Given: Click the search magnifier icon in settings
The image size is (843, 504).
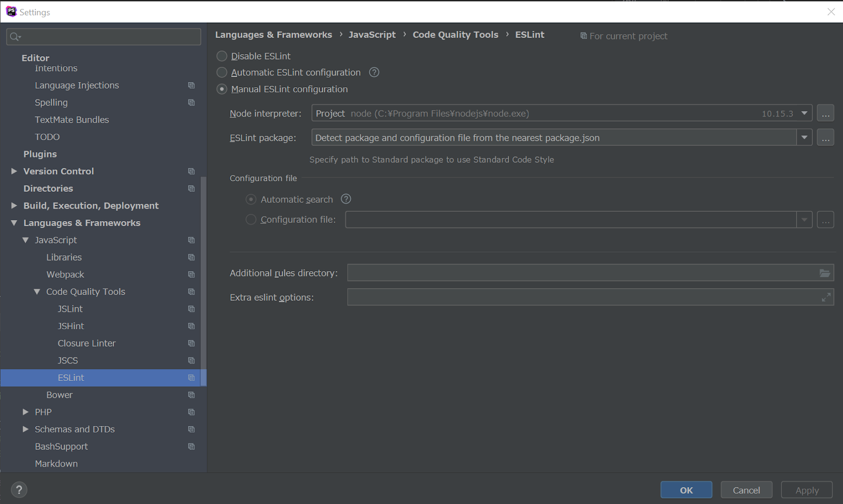Looking at the screenshot, I should 15,37.
